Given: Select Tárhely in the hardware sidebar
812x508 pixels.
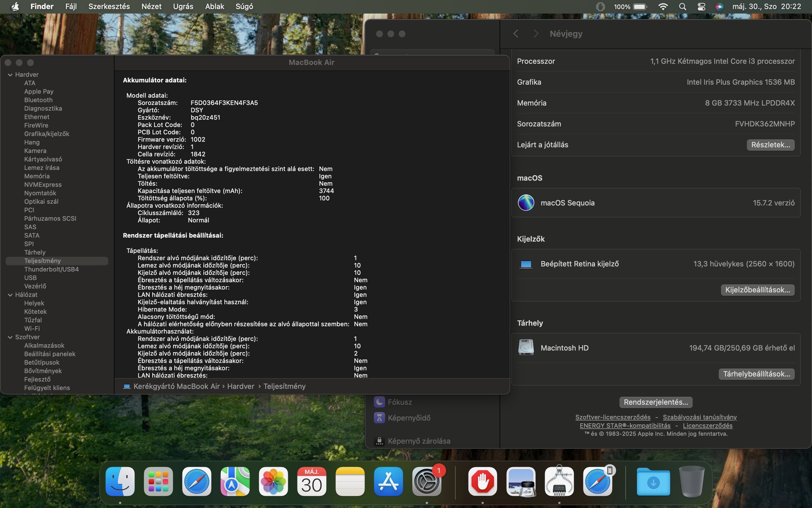Looking at the screenshot, I should tap(35, 252).
